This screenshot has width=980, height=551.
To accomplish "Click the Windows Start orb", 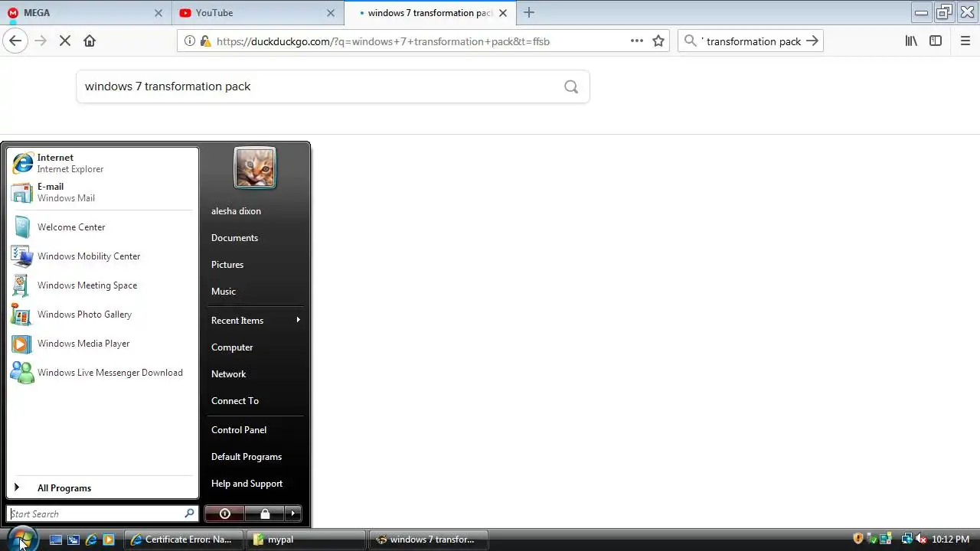I will point(21,539).
